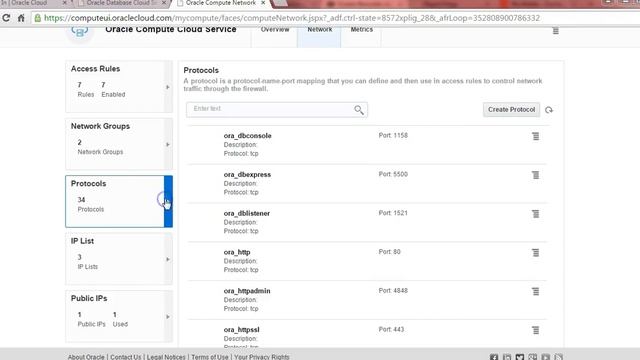Click Port 4848 value
This screenshot has width=640, height=360.
point(393,290)
